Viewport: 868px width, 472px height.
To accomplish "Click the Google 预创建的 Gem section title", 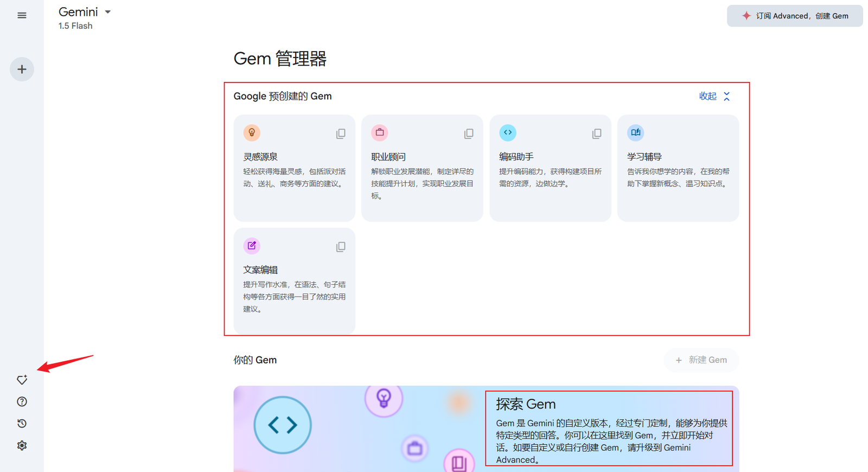I will (x=283, y=96).
